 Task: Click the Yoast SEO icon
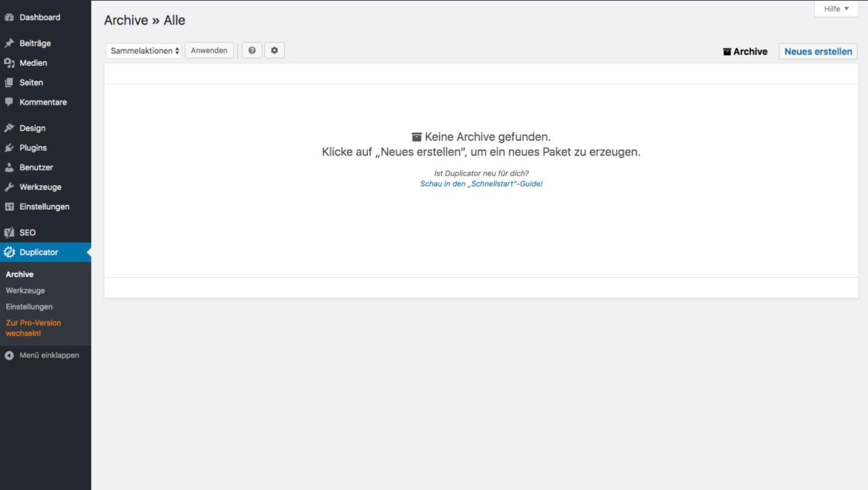tap(9, 233)
